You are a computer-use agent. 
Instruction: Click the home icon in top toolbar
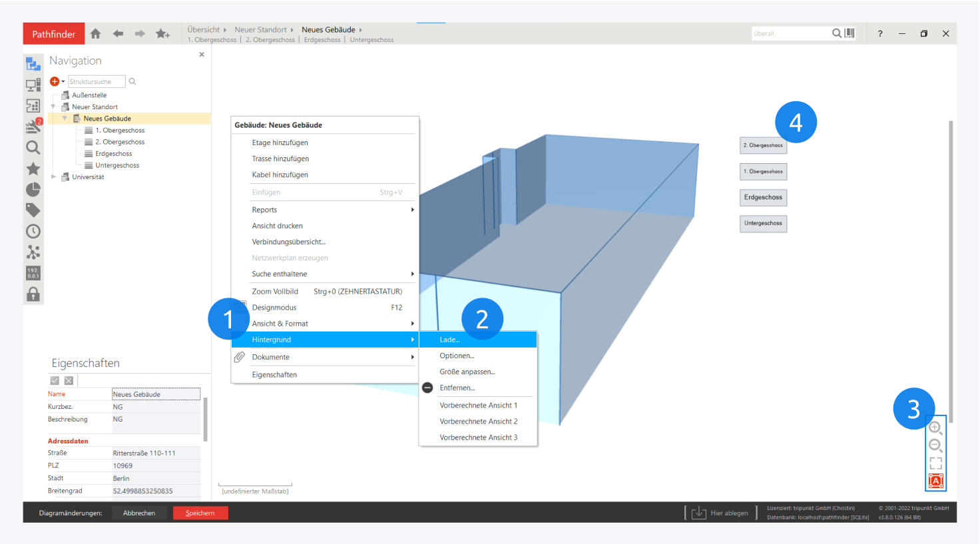(96, 33)
